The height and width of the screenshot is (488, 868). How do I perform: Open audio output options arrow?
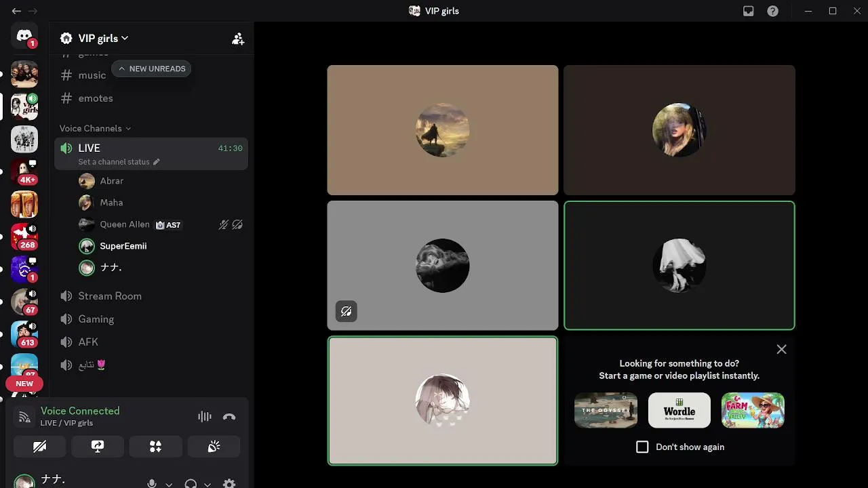(x=208, y=484)
